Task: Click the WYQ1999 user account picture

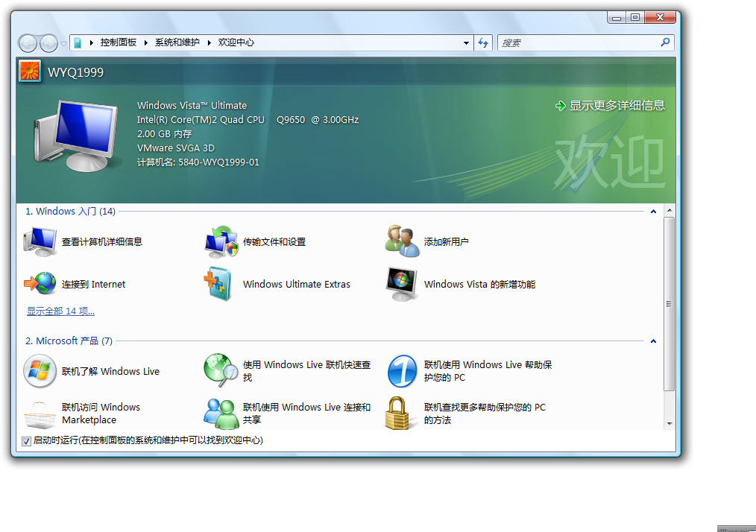Action: coord(30,72)
